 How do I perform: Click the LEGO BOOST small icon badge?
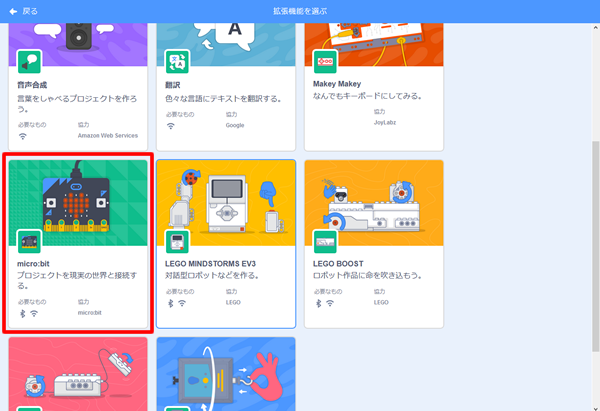[x=325, y=241]
